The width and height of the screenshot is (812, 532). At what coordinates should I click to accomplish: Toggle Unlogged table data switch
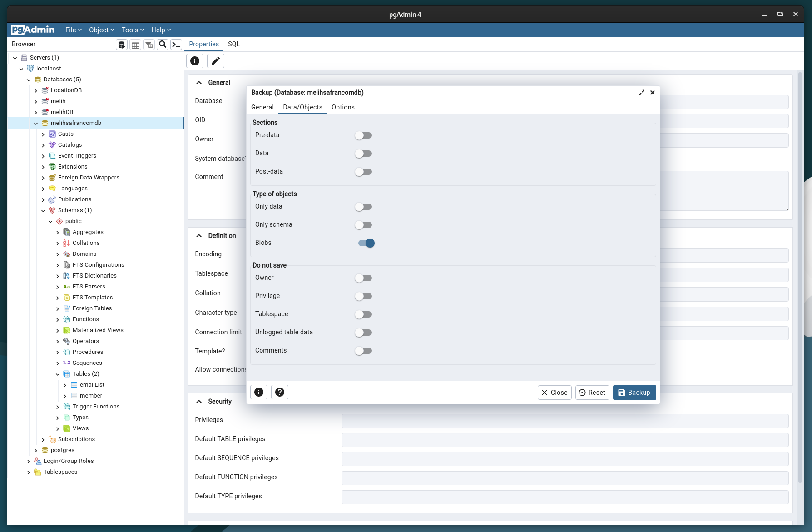pyautogui.click(x=363, y=333)
